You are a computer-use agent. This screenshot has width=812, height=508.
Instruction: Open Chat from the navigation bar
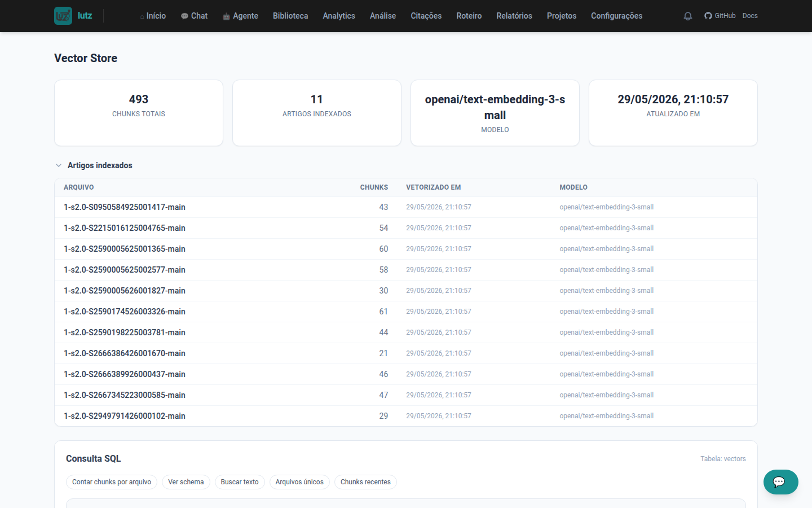(194, 16)
